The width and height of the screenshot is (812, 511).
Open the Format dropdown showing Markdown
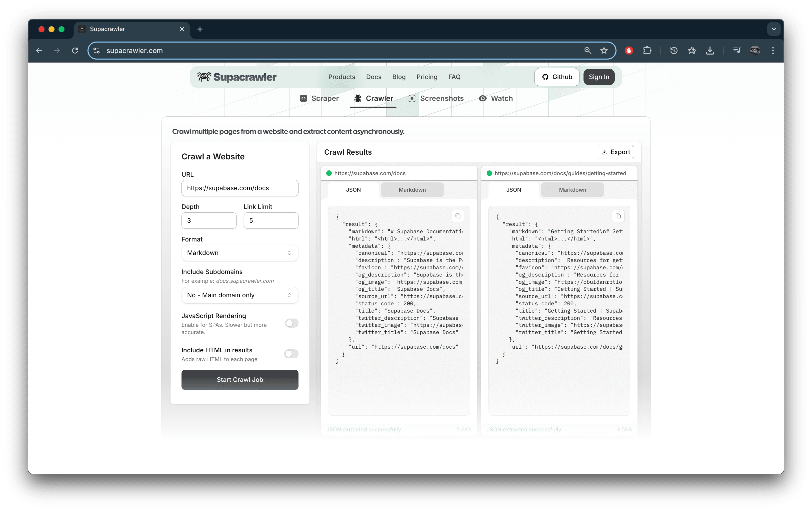[239, 252]
